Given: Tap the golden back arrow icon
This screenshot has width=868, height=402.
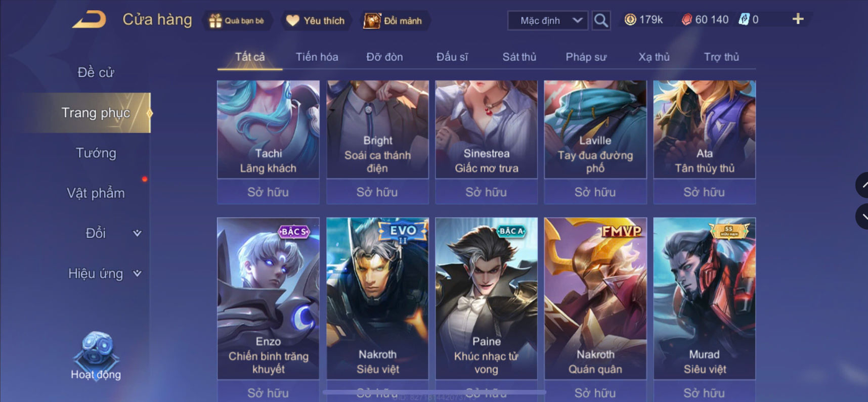Looking at the screenshot, I should pos(90,20).
